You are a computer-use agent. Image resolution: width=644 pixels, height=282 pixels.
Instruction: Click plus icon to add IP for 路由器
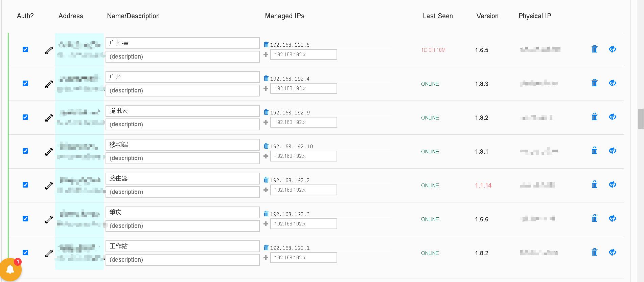point(266,190)
